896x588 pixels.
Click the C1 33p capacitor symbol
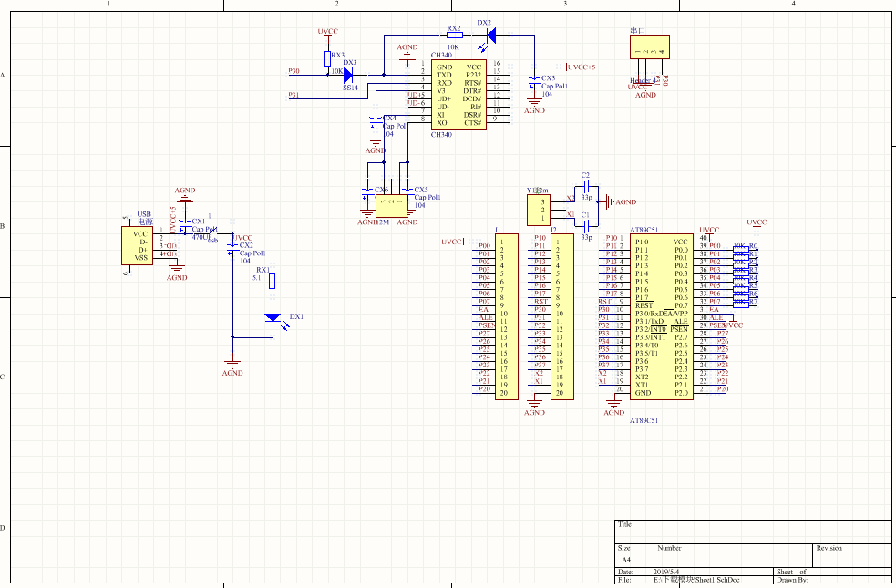point(586,227)
